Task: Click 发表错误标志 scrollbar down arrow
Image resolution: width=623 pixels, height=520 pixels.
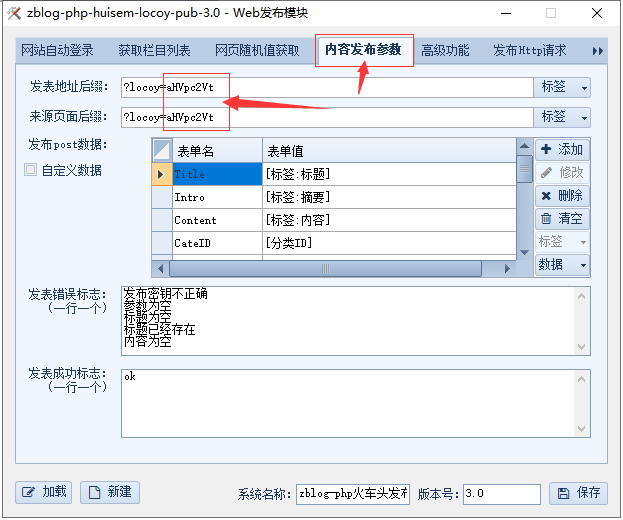Action: [x=581, y=347]
